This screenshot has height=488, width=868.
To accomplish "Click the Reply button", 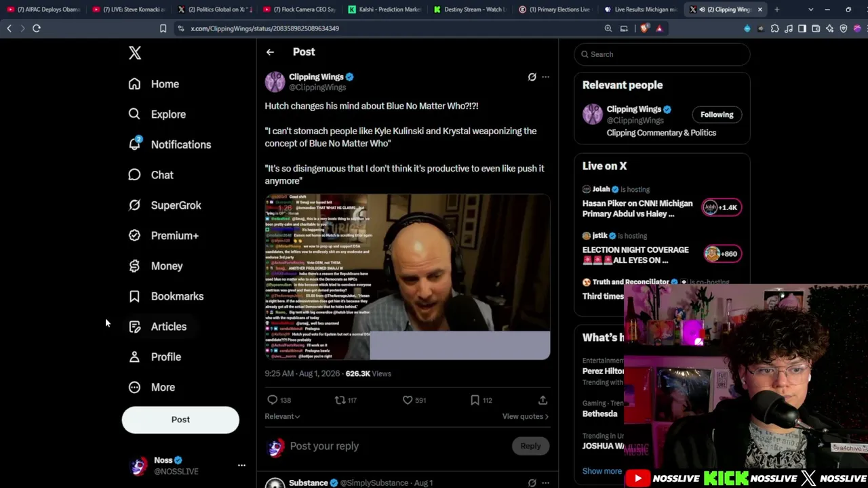I will (x=530, y=446).
